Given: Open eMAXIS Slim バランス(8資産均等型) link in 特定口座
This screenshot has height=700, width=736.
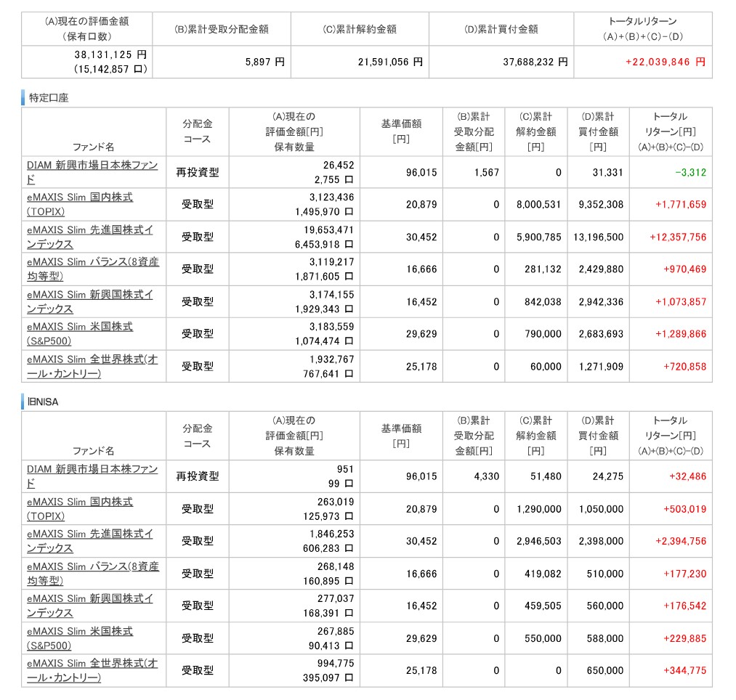Looking at the screenshot, I should point(93,269).
